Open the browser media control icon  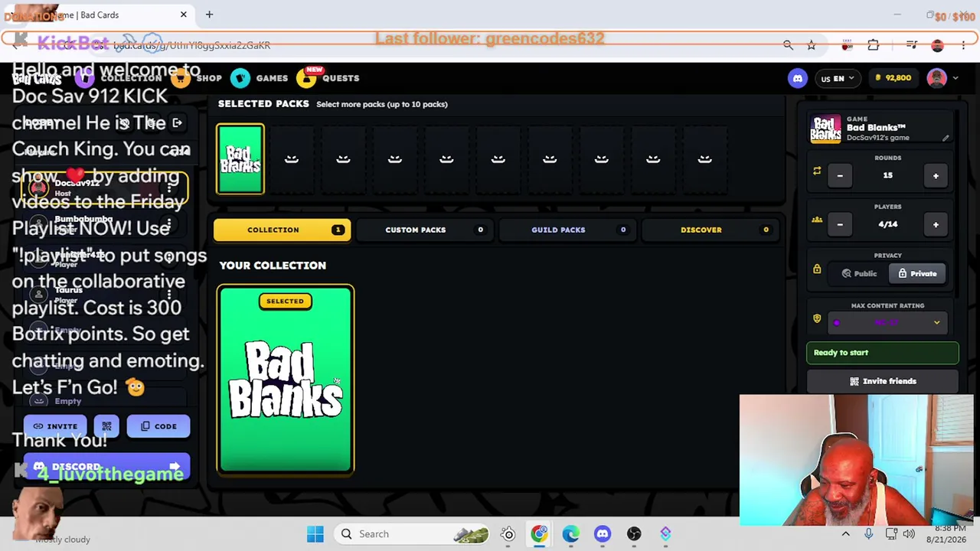pyautogui.click(x=912, y=45)
